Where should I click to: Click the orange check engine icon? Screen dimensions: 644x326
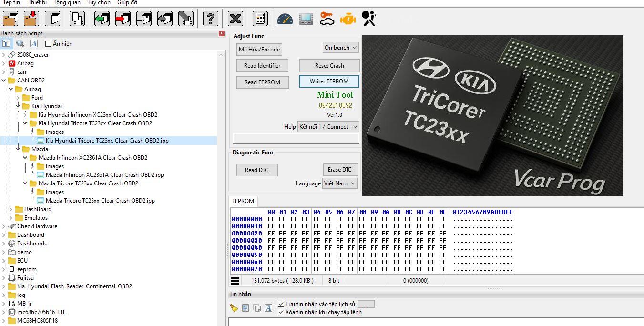coord(348,19)
